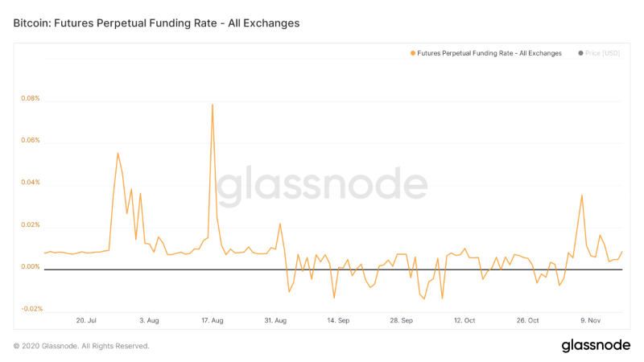Viewport: 644px width, 362px height.
Task: Click the 14. Sep date label
Action: (x=338, y=320)
